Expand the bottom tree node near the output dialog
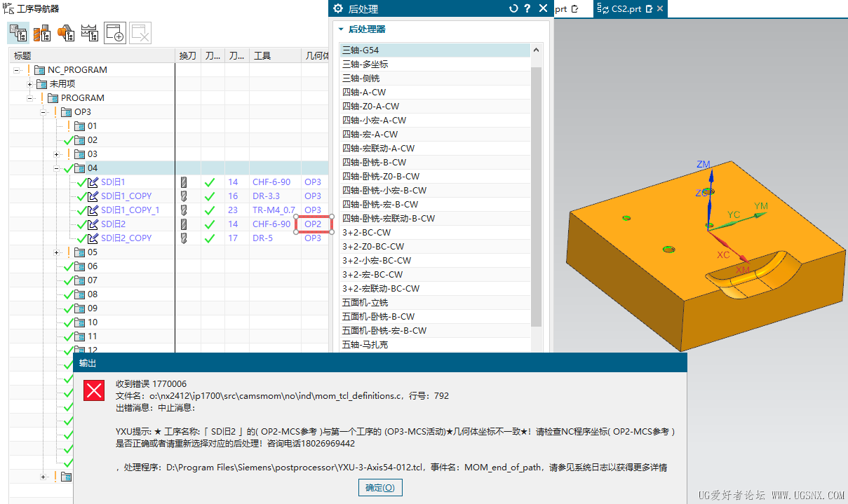 [x=43, y=477]
